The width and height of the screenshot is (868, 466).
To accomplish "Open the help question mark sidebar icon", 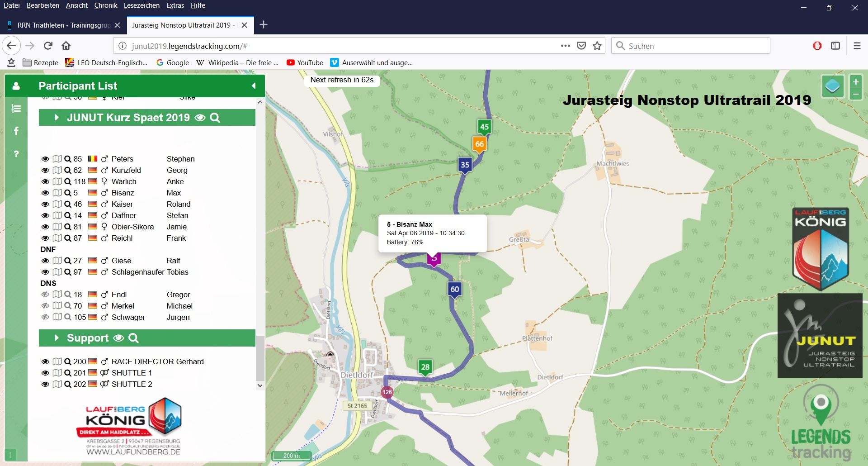I will pyautogui.click(x=16, y=154).
